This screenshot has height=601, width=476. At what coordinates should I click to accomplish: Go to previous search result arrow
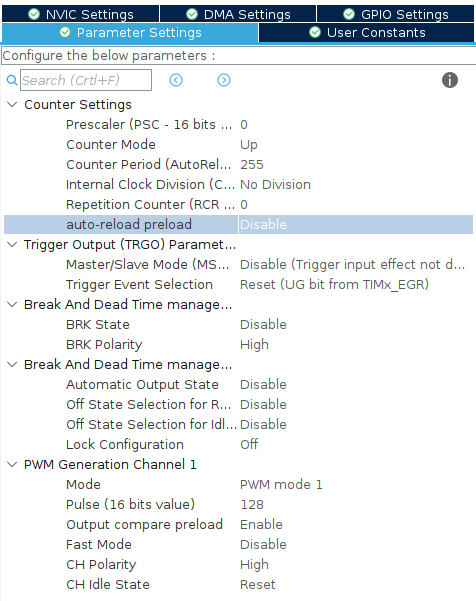[176, 80]
